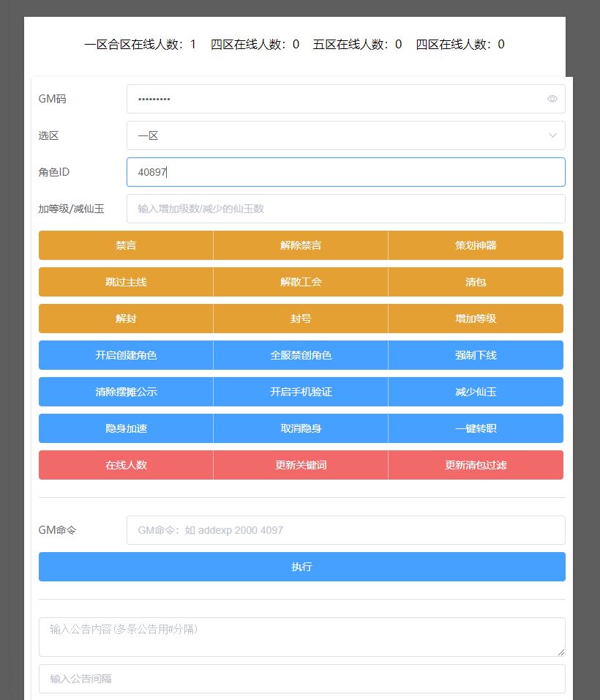This screenshot has height=700, width=600.
Task: Click the red 在线人数 button
Action: (126, 465)
